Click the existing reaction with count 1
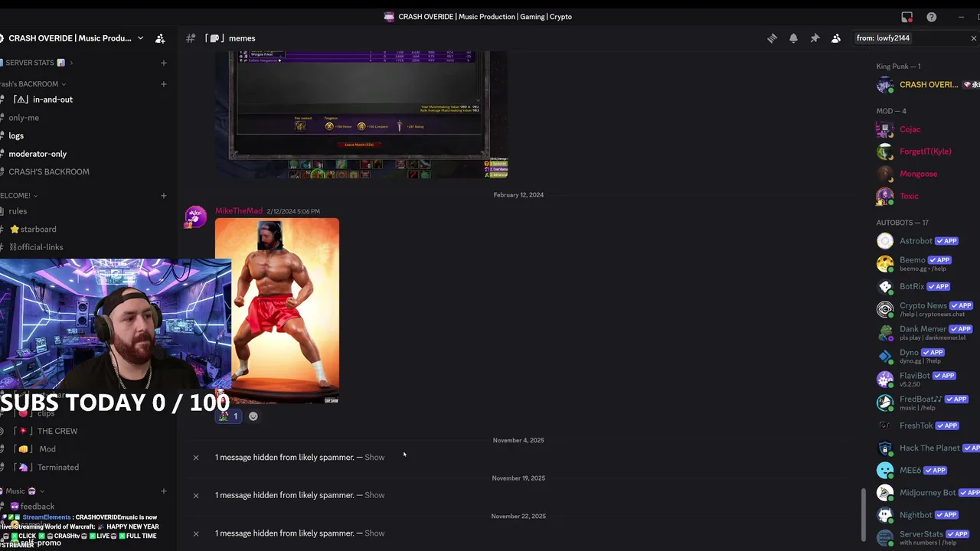 [229, 416]
